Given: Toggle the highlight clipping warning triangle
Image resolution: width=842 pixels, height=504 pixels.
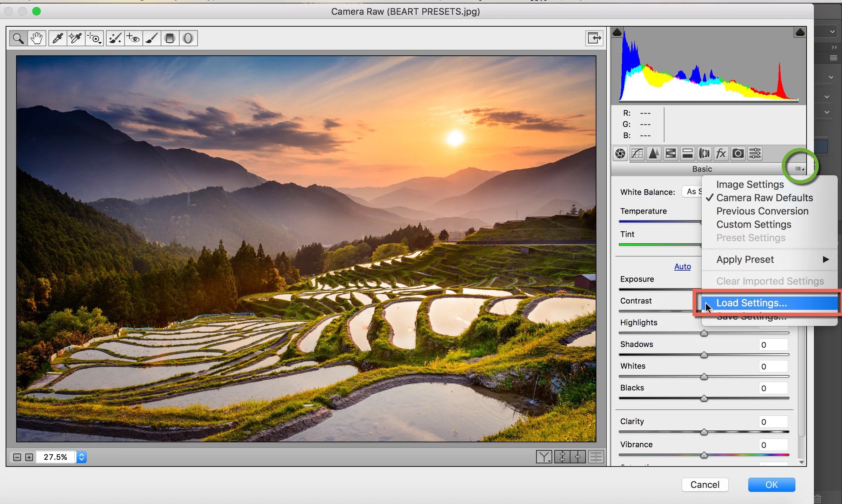Looking at the screenshot, I should pyautogui.click(x=800, y=32).
